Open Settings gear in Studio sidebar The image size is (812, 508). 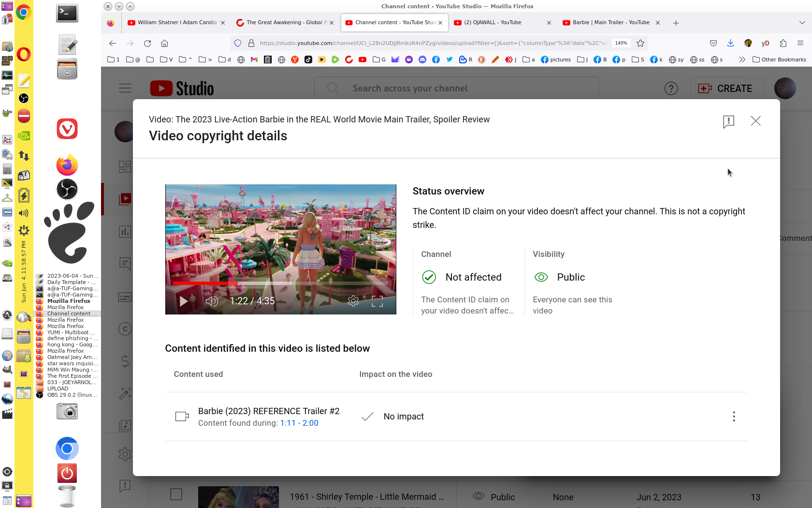click(125, 454)
